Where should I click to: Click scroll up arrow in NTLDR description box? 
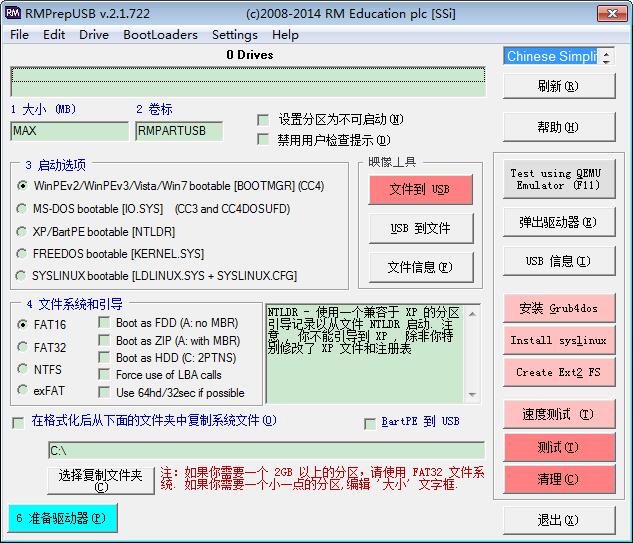[x=472, y=313]
